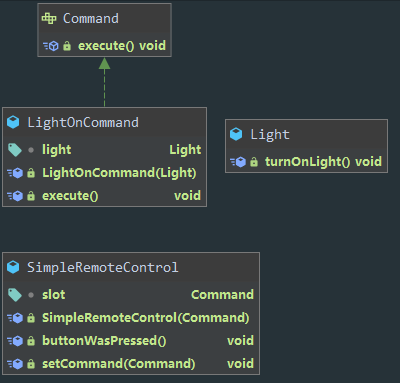Click the method icon beside buttonWasPressed()
This screenshot has width=400, height=383.
(15, 341)
